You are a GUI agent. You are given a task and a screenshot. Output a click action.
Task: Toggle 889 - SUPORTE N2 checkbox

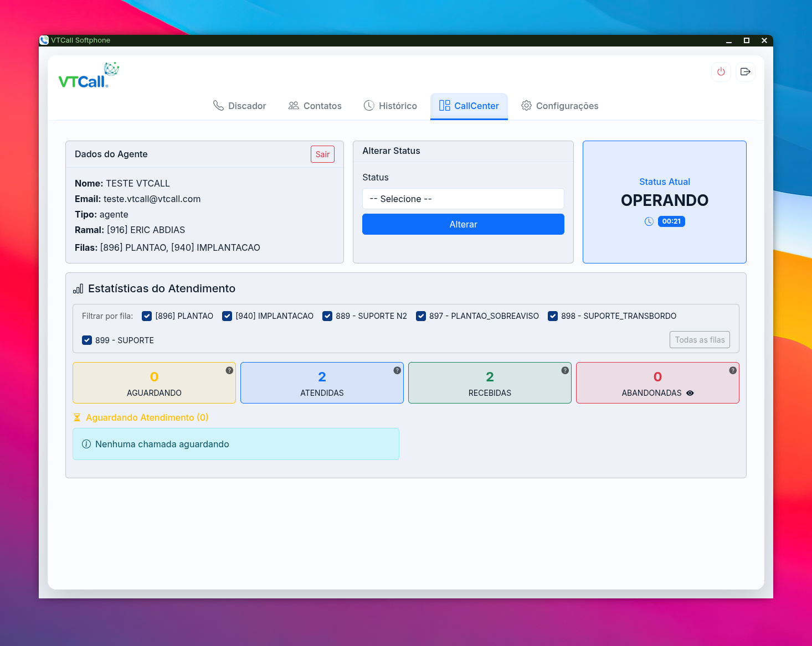click(x=327, y=316)
